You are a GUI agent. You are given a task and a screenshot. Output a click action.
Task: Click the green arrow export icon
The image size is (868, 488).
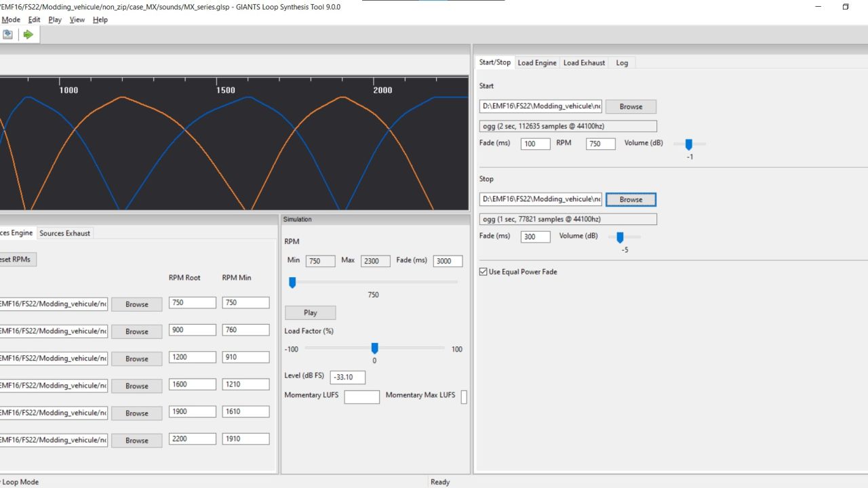pos(28,35)
